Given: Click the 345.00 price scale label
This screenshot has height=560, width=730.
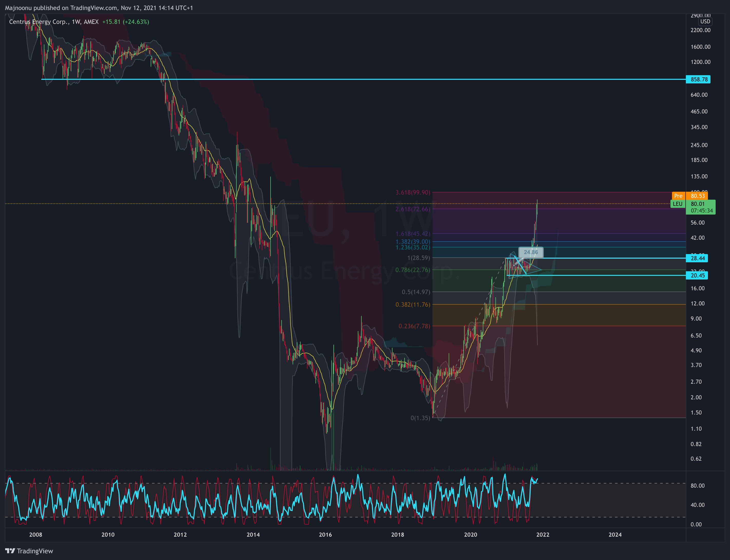Looking at the screenshot, I should 699,127.
